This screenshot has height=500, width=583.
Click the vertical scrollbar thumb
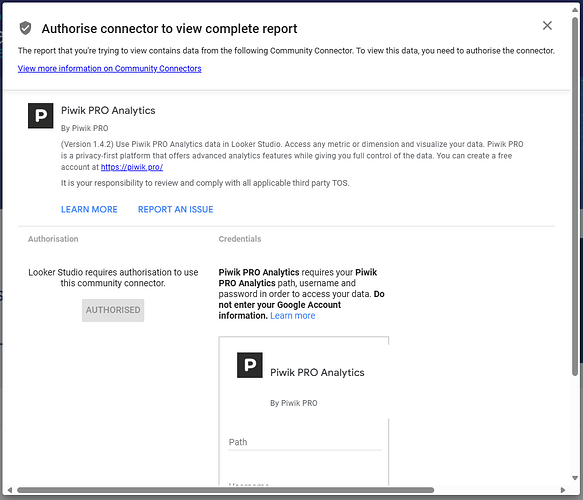[575, 196]
